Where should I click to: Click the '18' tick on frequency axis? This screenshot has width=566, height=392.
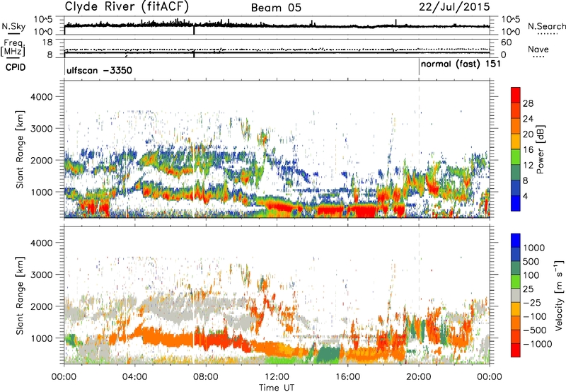coord(47,42)
